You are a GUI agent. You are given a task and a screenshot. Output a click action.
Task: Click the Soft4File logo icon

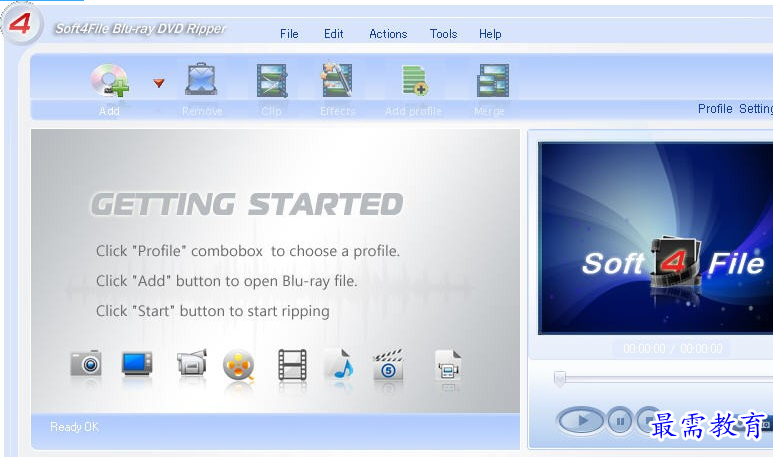click(20, 23)
